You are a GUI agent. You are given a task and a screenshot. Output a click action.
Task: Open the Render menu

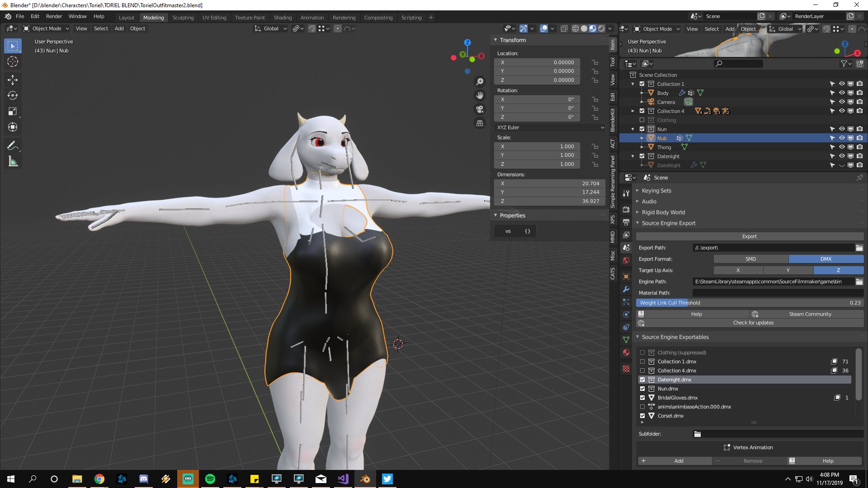point(54,16)
